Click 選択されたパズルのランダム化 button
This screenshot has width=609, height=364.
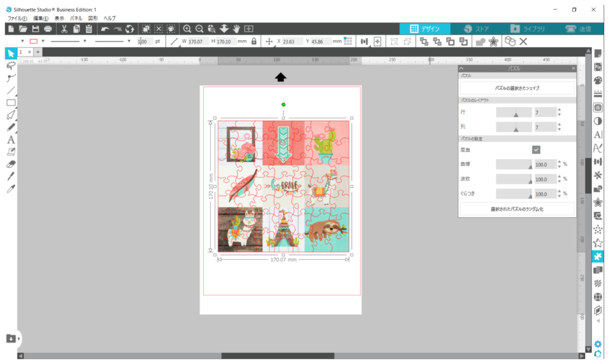517,209
